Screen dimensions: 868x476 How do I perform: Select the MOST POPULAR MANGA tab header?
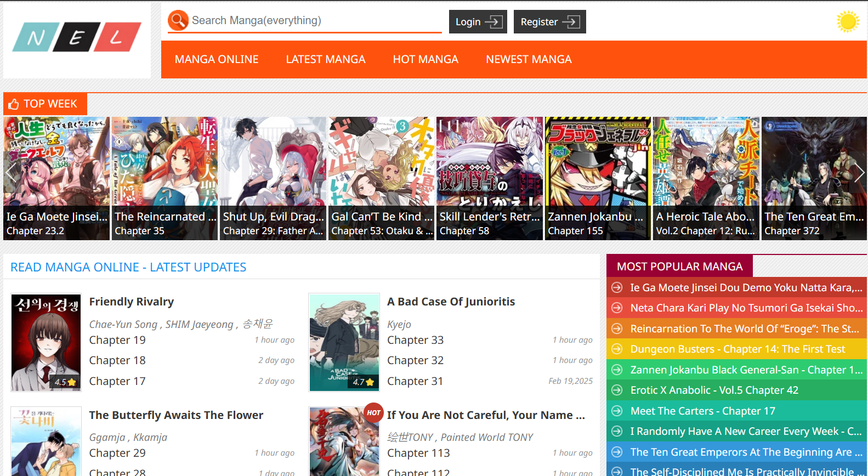pos(679,267)
